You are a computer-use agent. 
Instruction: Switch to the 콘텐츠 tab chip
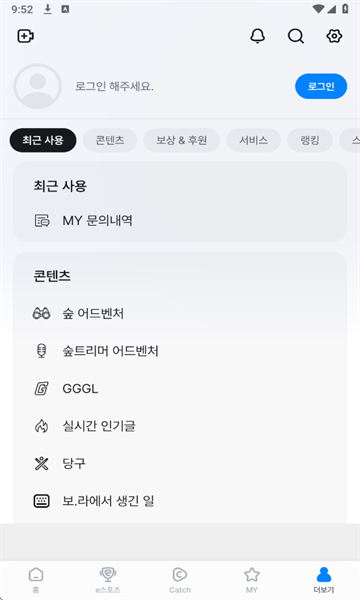click(x=110, y=140)
